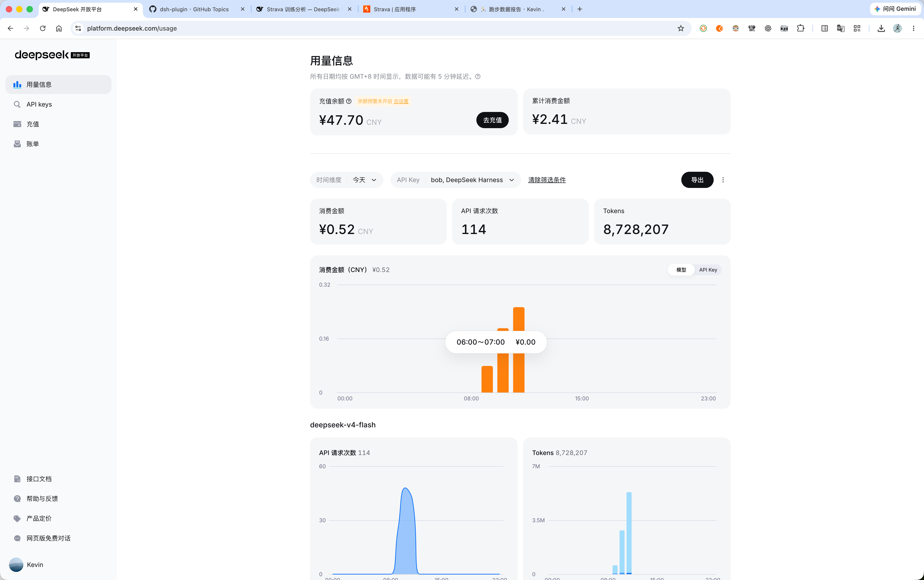The height and width of the screenshot is (580, 924).
Task: Open the 时间维度 今天 dropdown
Action: [346, 180]
